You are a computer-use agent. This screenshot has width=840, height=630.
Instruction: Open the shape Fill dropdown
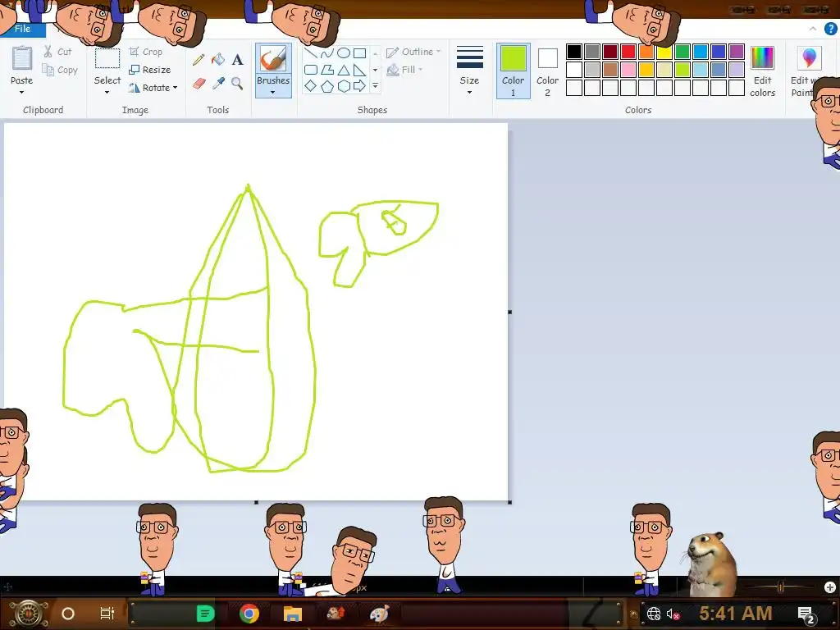click(x=405, y=70)
